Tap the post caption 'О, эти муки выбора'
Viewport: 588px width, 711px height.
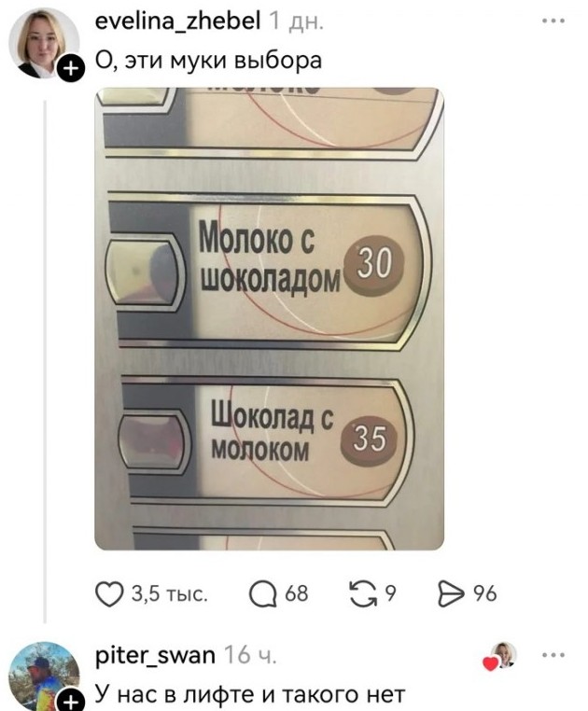pyautogui.click(x=208, y=61)
